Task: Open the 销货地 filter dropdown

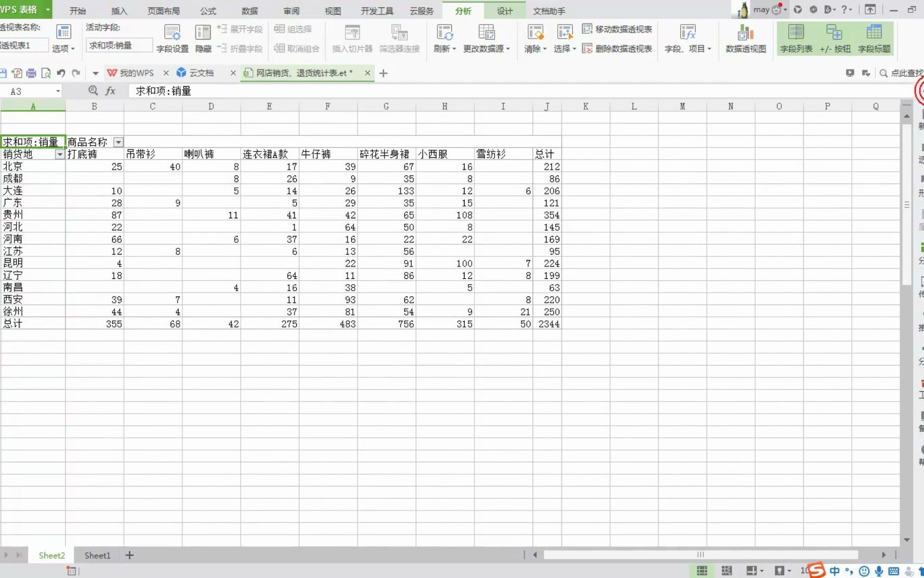Action: click(x=60, y=154)
